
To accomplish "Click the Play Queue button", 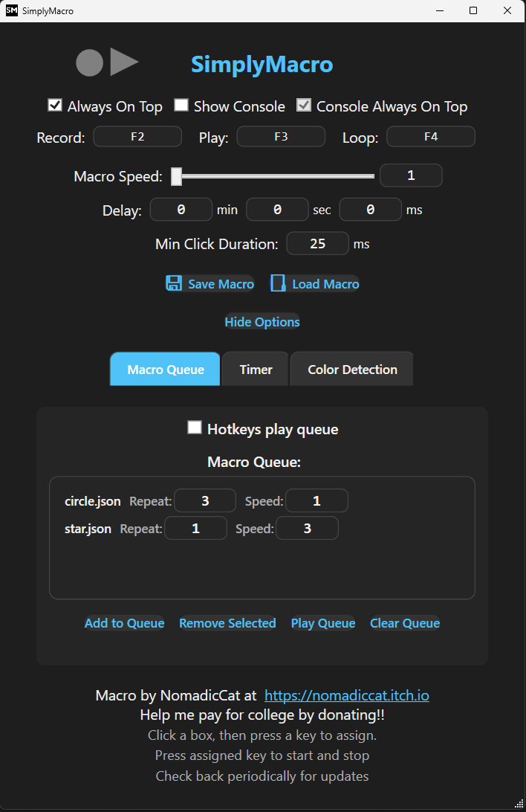I will click(x=323, y=623).
